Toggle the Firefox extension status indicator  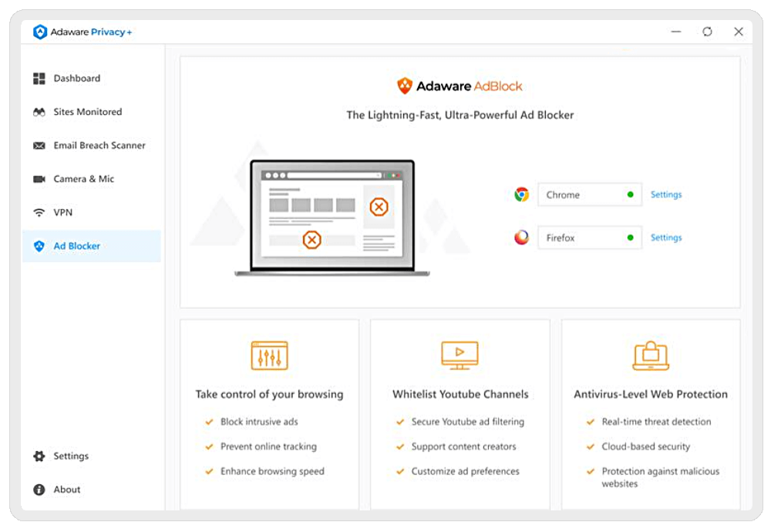point(631,237)
